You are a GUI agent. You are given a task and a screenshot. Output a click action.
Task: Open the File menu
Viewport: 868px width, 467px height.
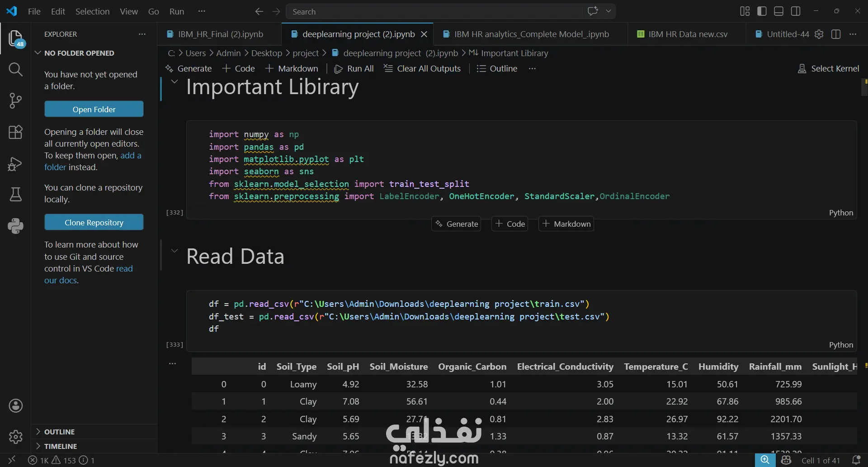pos(34,11)
